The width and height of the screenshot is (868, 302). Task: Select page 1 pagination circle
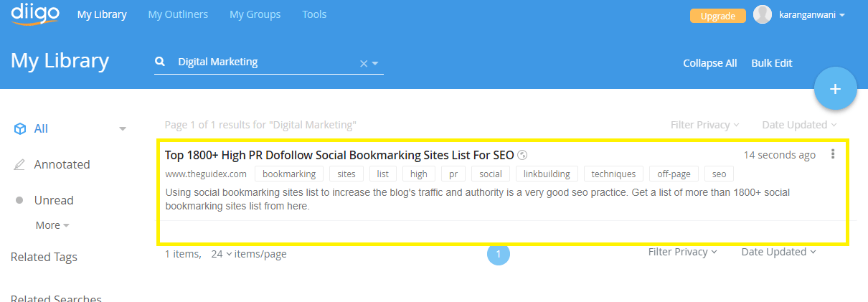click(x=498, y=254)
